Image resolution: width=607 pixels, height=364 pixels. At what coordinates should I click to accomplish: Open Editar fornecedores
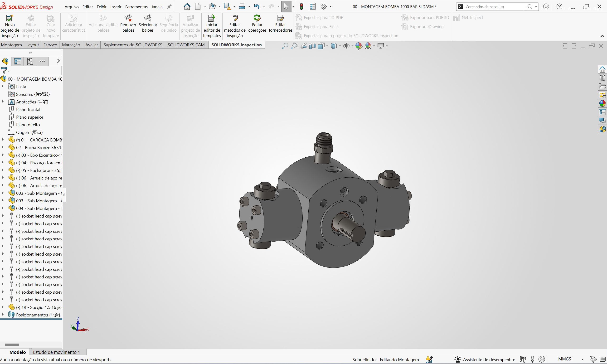281,24
